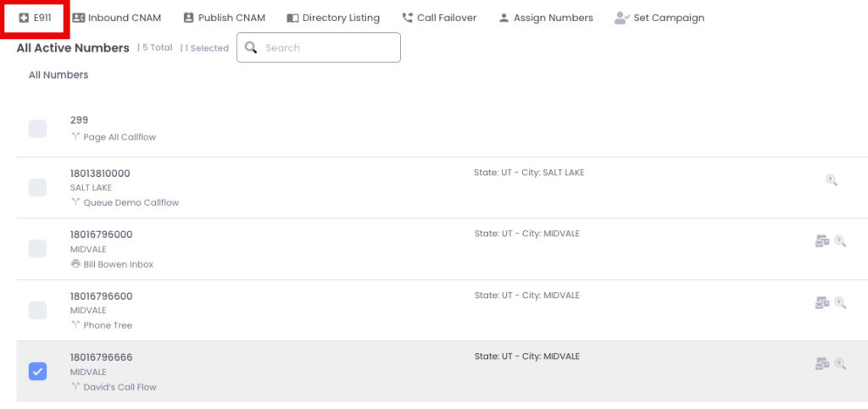This screenshot has height=409, width=868.
Task: Enable the checkbox for 18016796600
Action: (37, 310)
